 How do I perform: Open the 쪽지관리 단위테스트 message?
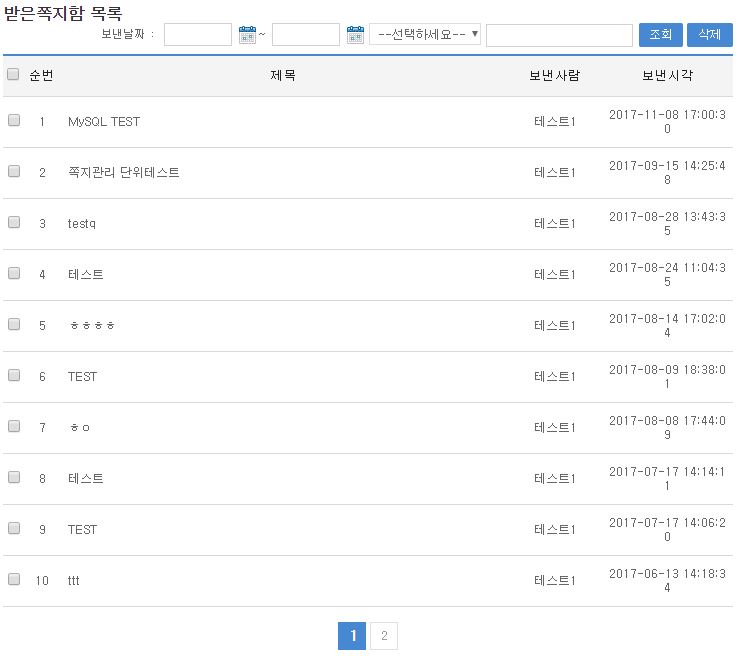(124, 173)
